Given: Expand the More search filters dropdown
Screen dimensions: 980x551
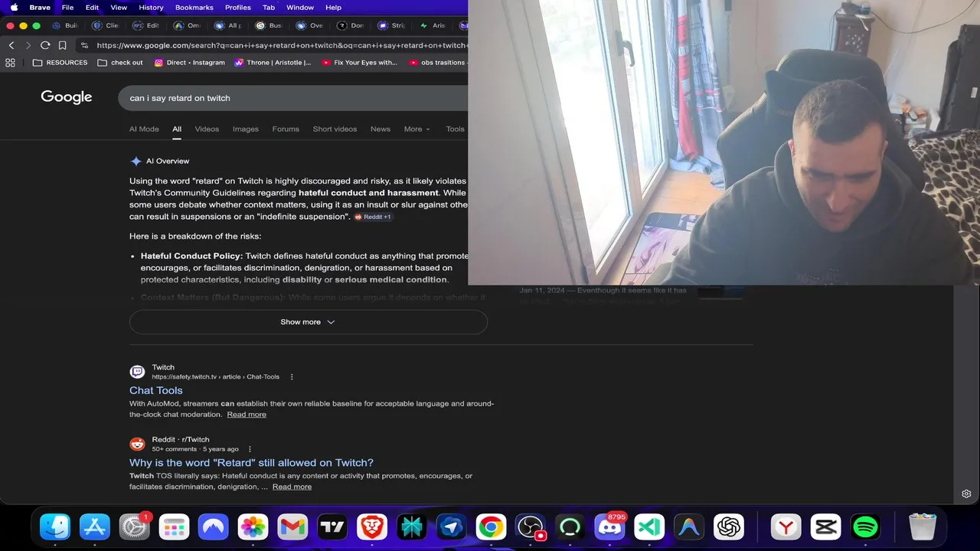Looking at the screenshot, I should point(417,129).
